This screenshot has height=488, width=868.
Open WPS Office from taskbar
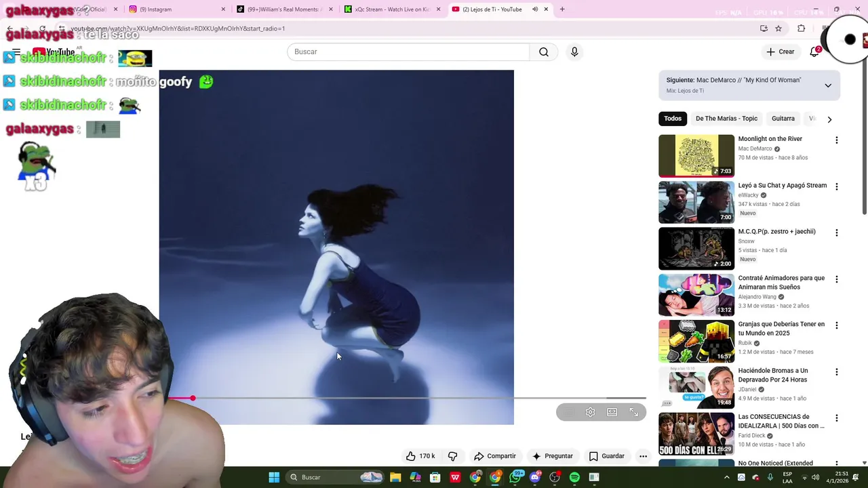[455, 477]
